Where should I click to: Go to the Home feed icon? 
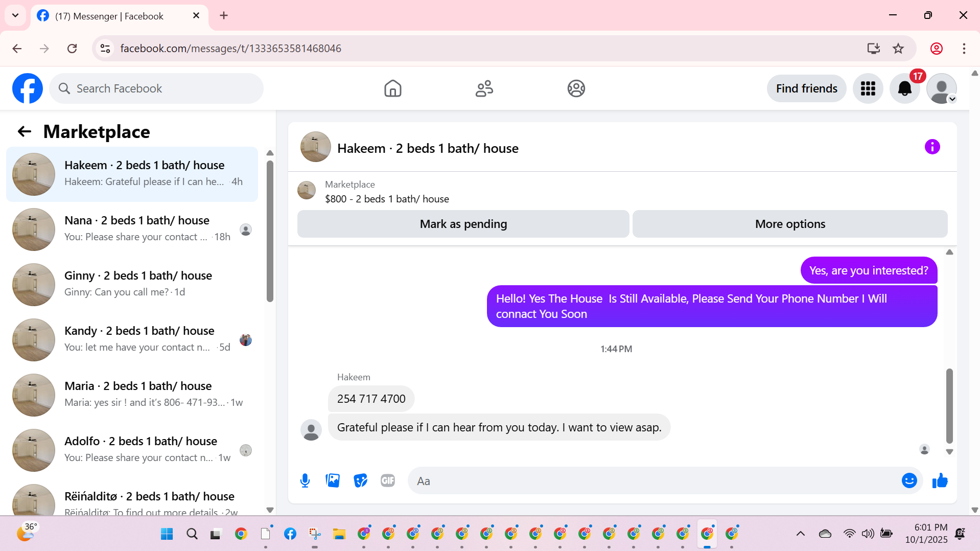coord(392,88)
